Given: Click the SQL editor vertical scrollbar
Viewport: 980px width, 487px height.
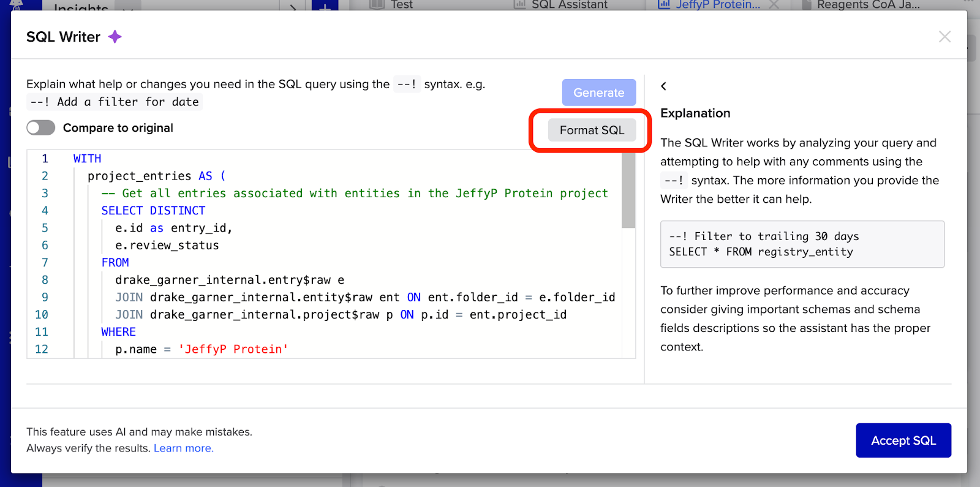Looking at the screenshot, I should tap(628, 190).
